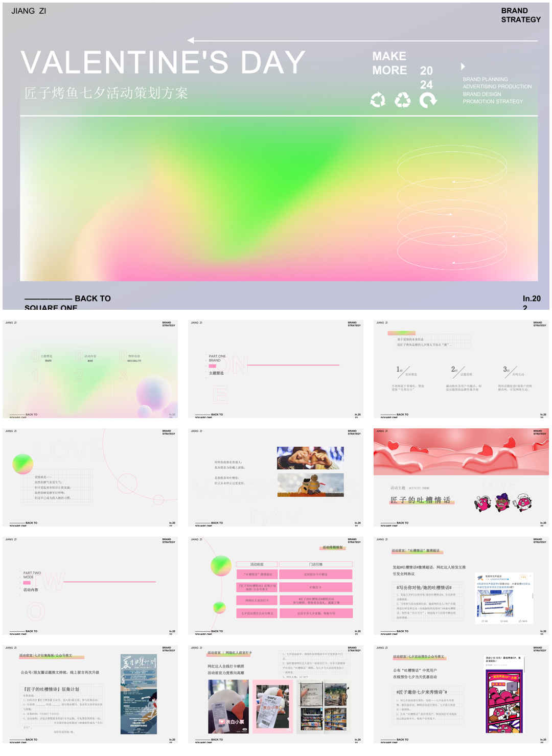Click the Weibo post like icon
Viewport: 552px width, 756px height.
(x=520, y=621)
